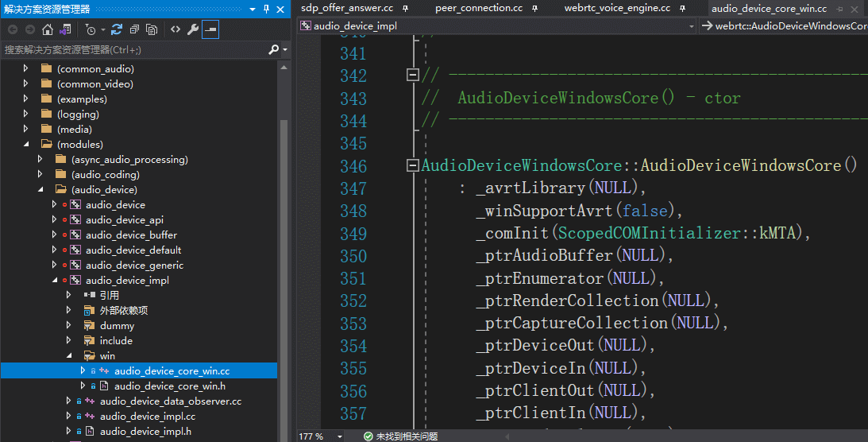
Task: Select the audio_device_api project
Action: pos(124,220)
